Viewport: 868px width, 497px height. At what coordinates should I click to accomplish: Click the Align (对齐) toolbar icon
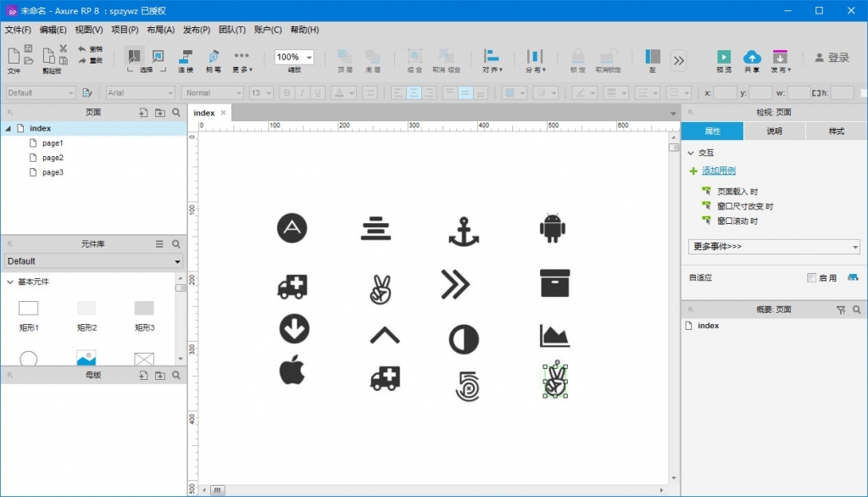click(x=492, y=58)
